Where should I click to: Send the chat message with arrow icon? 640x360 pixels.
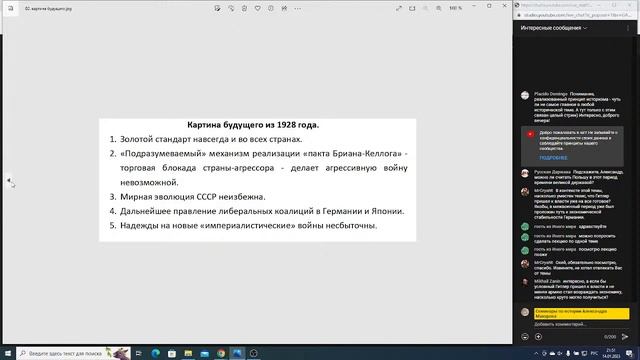tap(625, 337)
